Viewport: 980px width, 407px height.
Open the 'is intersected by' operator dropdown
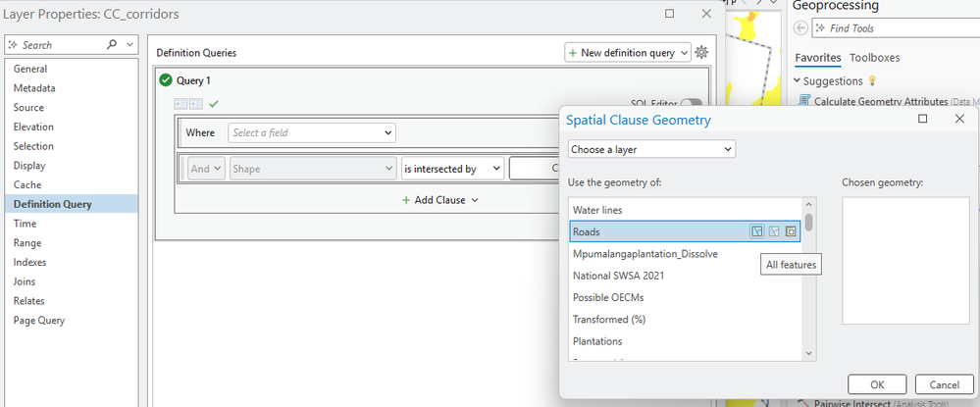click(452, 169)
